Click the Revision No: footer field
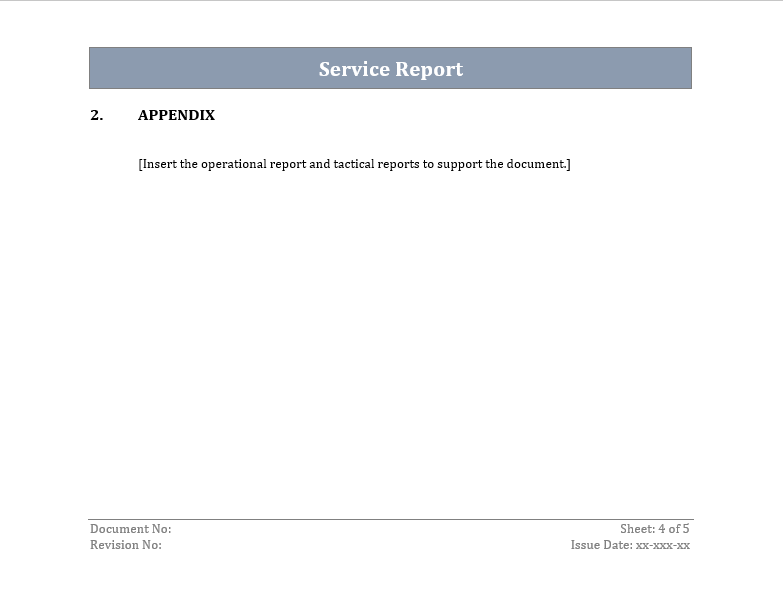Screen dimensions: 783x590 point(125,545)
